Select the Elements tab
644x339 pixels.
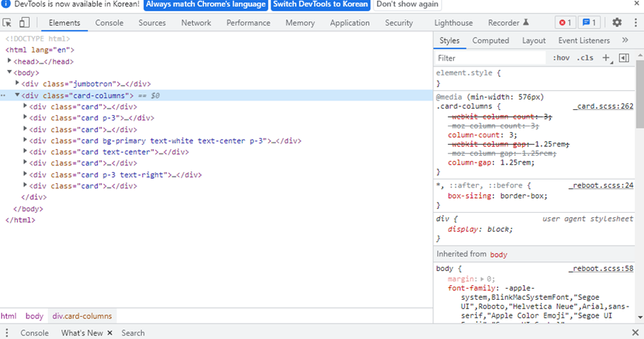pos(64,23)
